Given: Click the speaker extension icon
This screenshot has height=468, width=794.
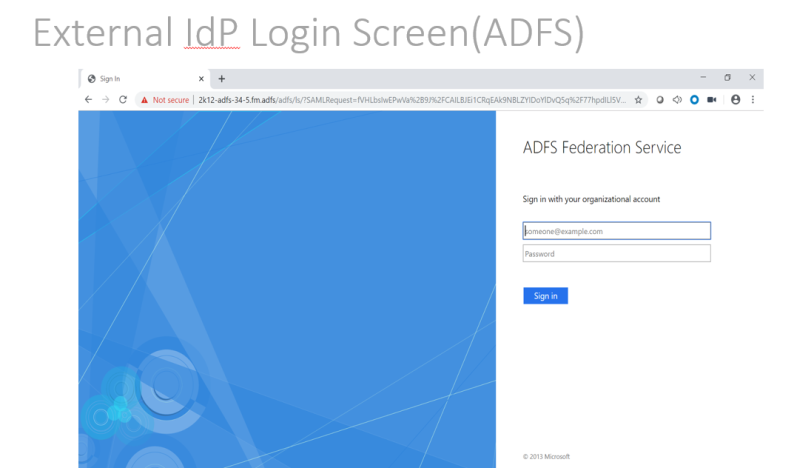Looking at the screenshot, I should pos(677,100).
